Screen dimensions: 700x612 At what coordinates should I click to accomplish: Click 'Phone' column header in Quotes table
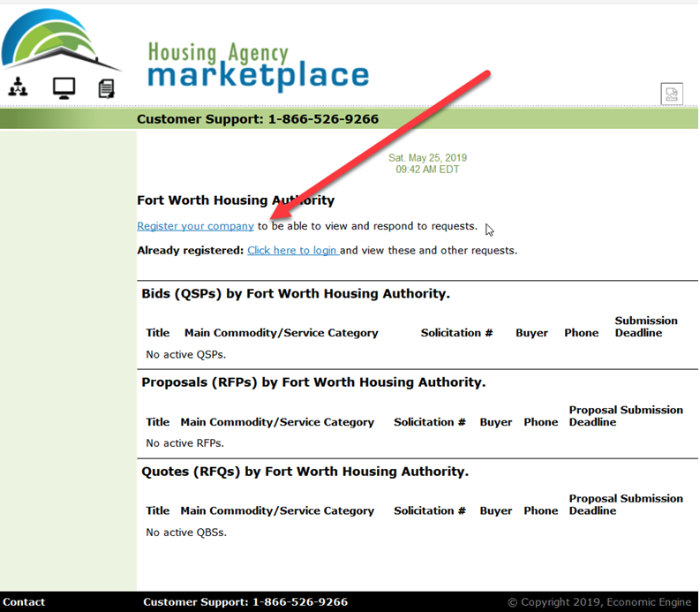coord(540,510)
